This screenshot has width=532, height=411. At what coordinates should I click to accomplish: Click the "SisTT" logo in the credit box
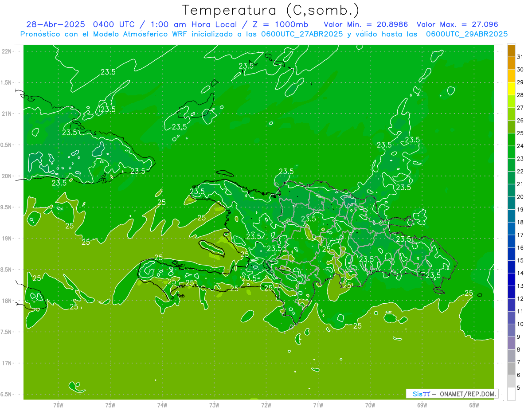coord(421,394)
